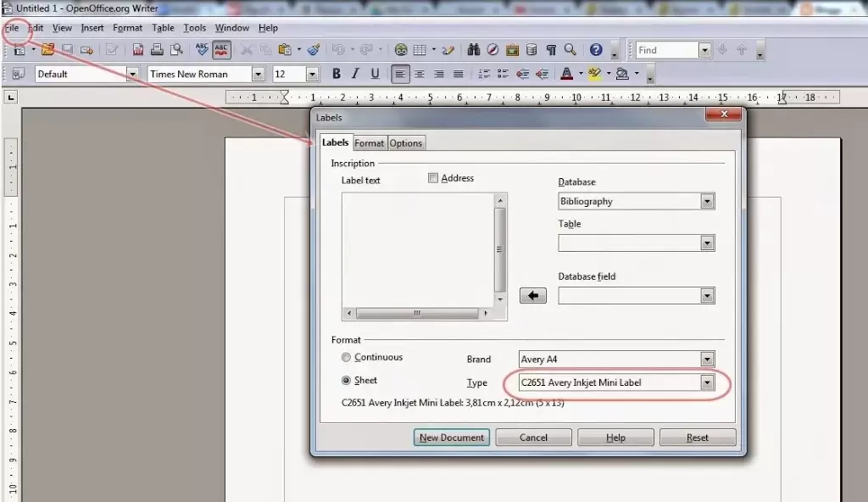Click the Paste clipboard icon
This screenshot has width=868, height=502.
285,50
